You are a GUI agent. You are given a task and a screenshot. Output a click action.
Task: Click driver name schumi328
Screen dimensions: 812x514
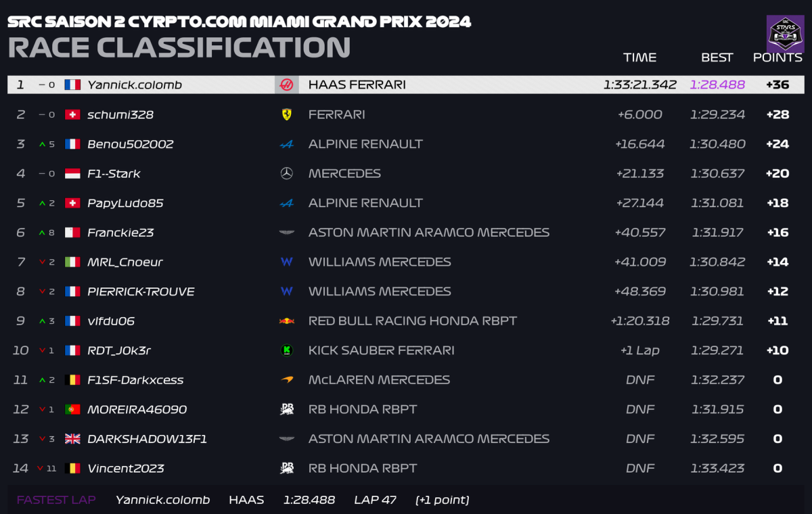120,114
